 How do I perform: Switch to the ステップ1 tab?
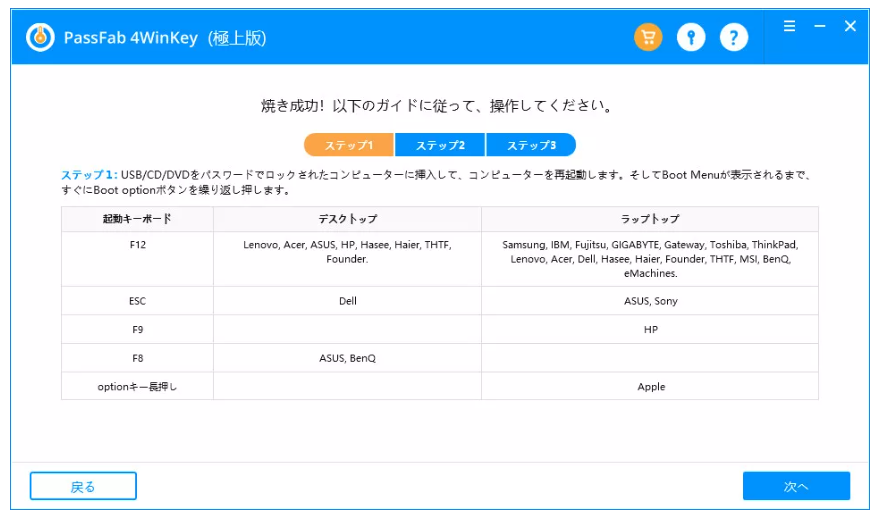tap(349, 145)
